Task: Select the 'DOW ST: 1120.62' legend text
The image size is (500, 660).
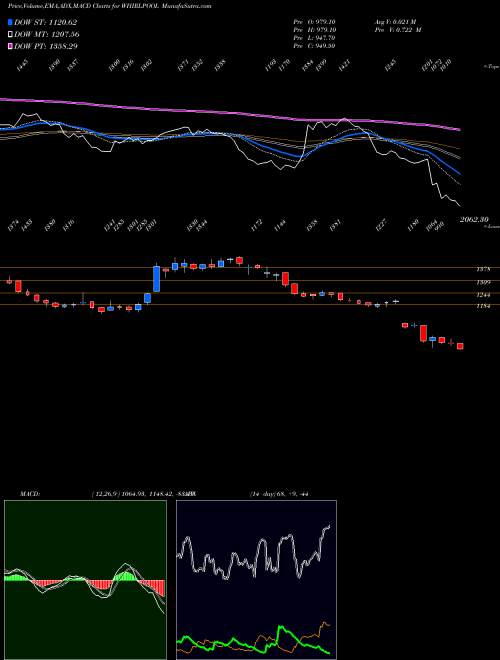Action: coord(45,22)
